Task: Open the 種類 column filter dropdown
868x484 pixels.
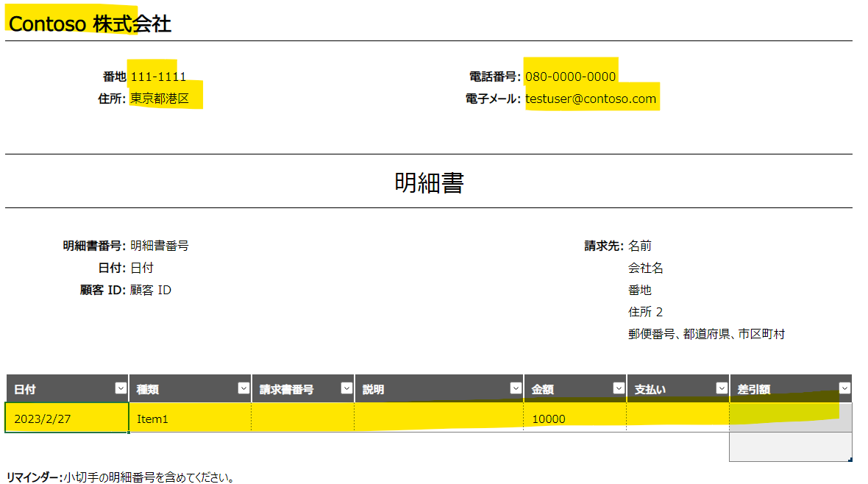Action: 243,388
